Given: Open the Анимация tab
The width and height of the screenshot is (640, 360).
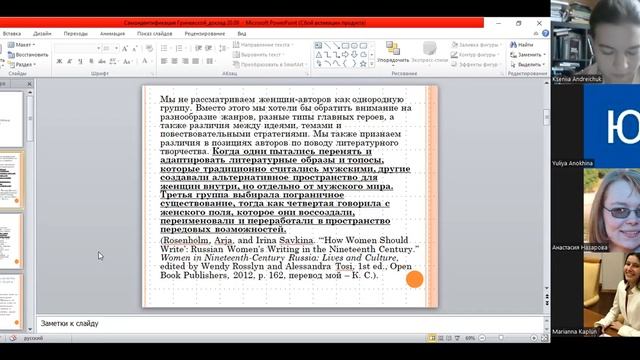Looking at the screenshot, I should [x=112, y=33].
